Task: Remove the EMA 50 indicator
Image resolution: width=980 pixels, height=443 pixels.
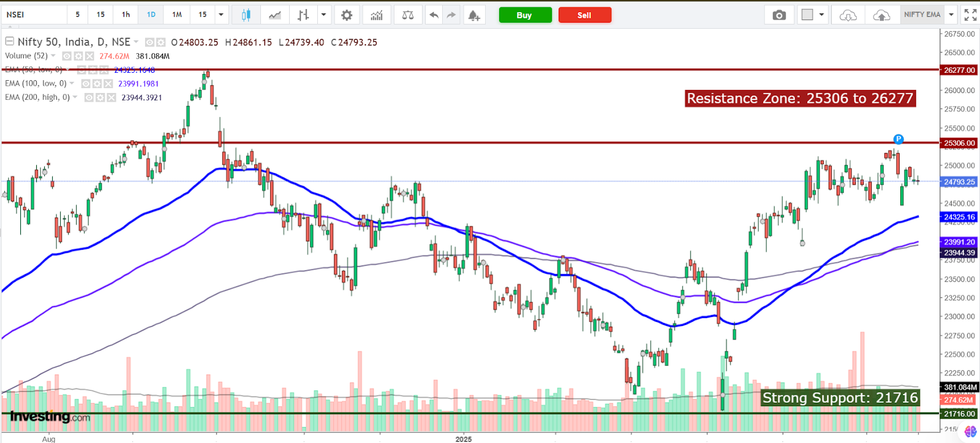Action: (104, 70)
